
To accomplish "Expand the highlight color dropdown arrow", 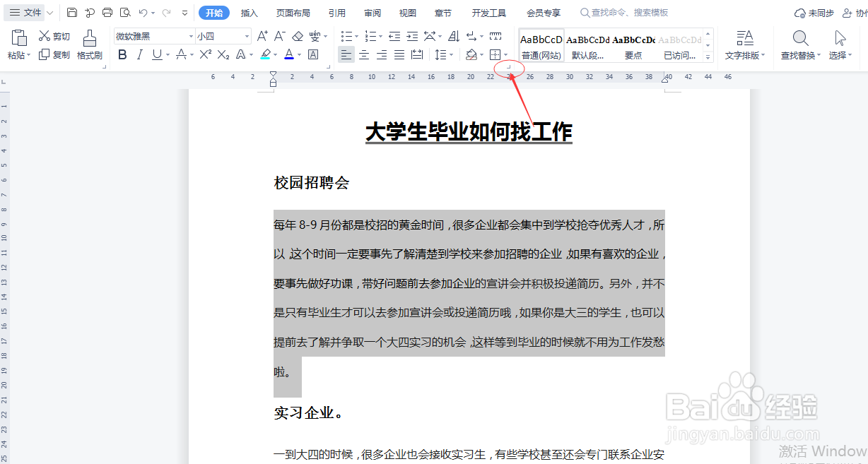I will 276,56.
